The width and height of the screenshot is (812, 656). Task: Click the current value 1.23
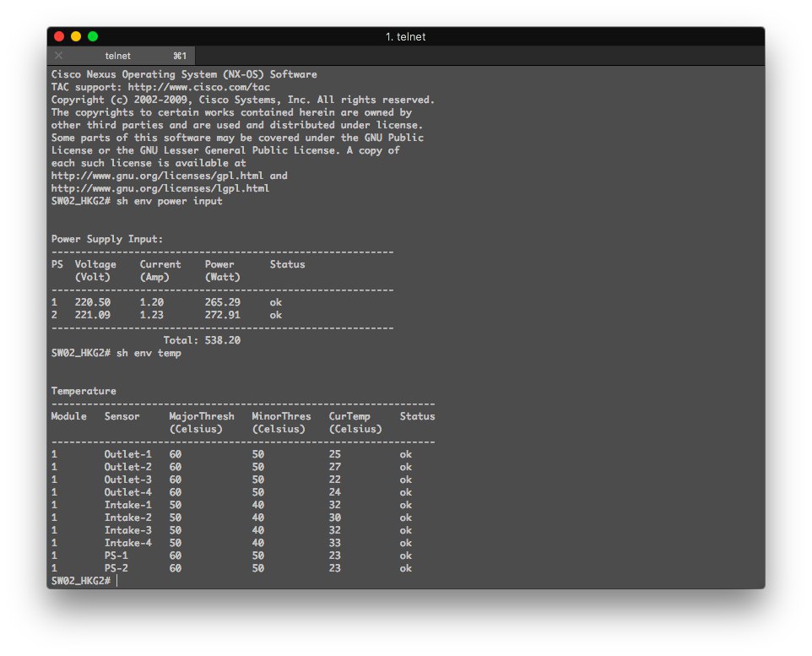click(152, 315)
